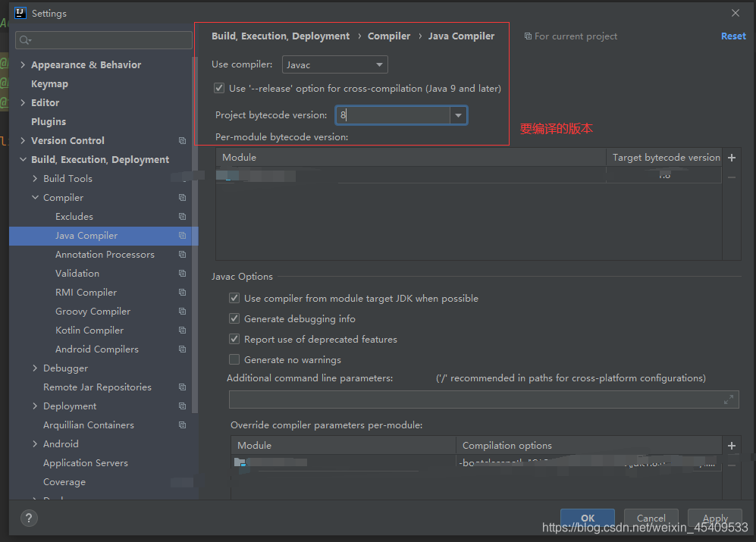
Task: Click project-level icon beside Excludes
Action: (182, 217)
